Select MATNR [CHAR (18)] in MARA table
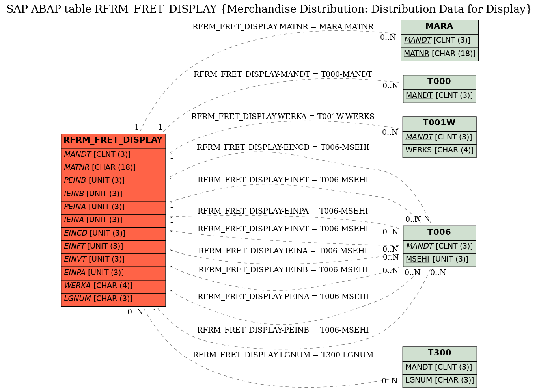 [440, 54]
